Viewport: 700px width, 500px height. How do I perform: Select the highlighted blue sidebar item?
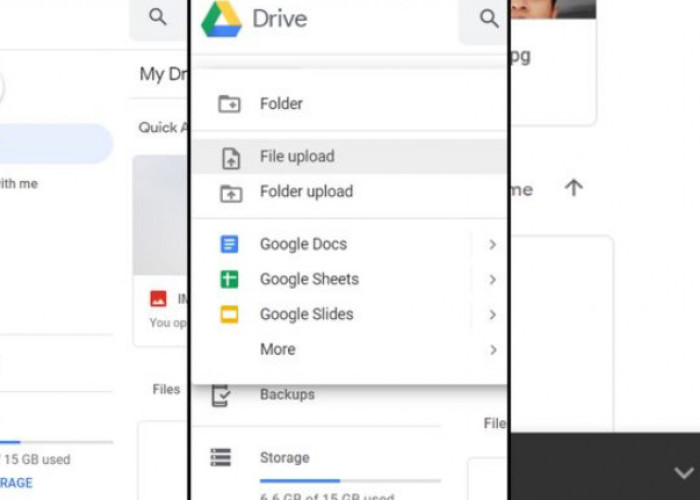click(56, 144)
